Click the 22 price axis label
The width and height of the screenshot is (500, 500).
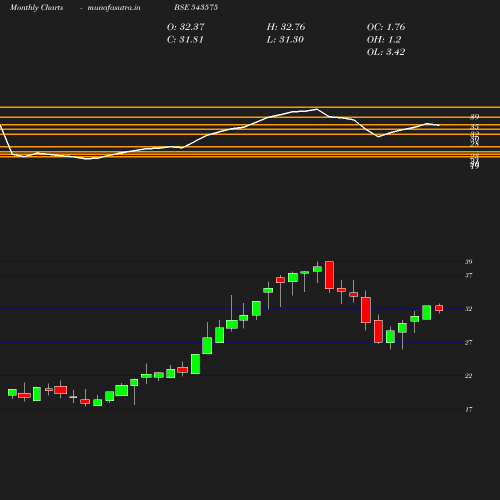(469, 376)
